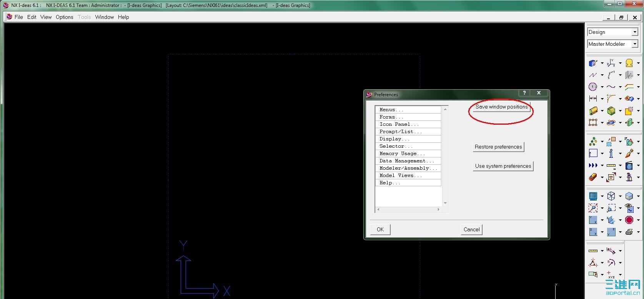Expand the flyout arrow beside the XYZ point icon
644x299 pixels.
point(620,274)
